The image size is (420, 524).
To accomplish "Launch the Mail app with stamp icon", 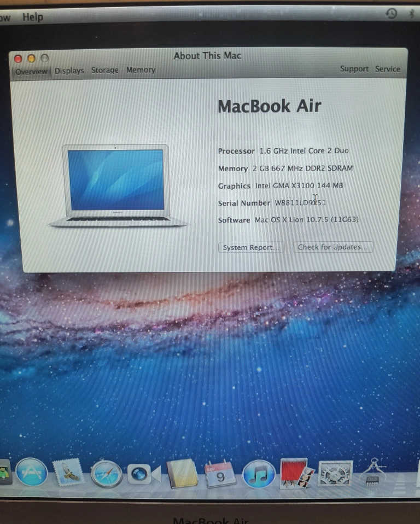I will coord(68,473).
